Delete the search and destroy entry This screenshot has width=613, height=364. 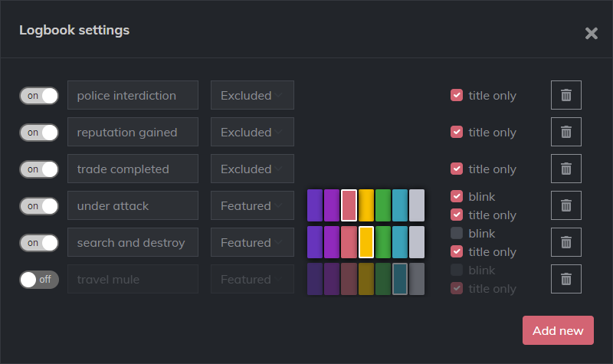(x=566, y=242)
